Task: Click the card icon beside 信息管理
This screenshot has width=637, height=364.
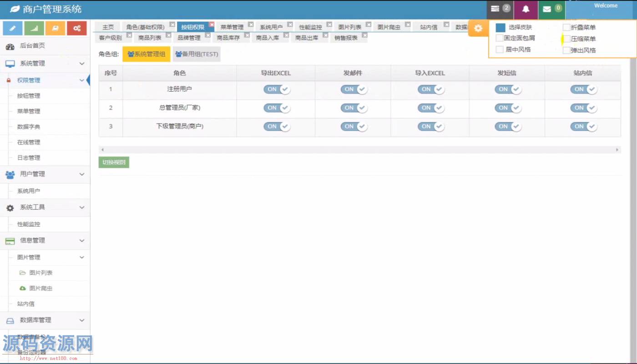Action: pos(10,241)
